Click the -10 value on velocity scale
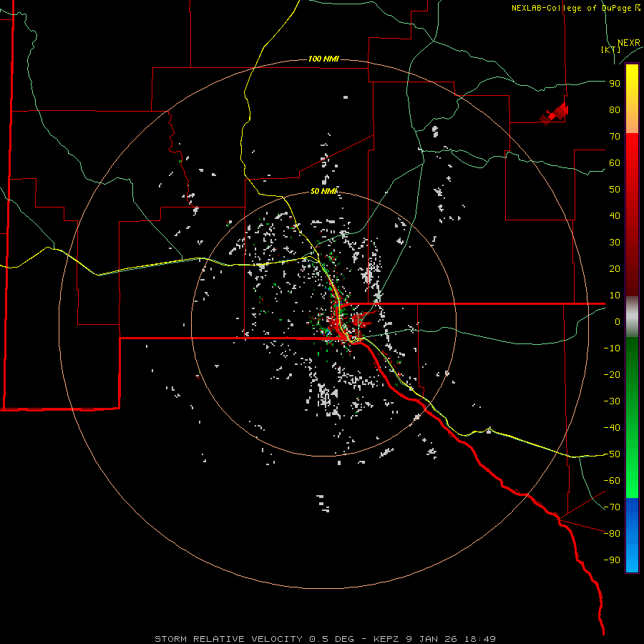Viewport: 644px width, 644px height. pos(612,348)
